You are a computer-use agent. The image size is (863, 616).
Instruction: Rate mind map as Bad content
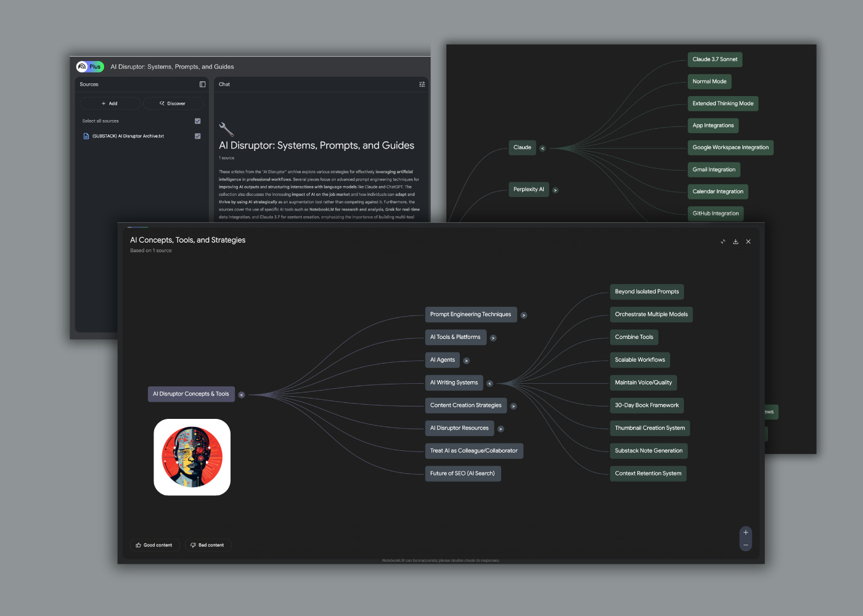[208, 545]
